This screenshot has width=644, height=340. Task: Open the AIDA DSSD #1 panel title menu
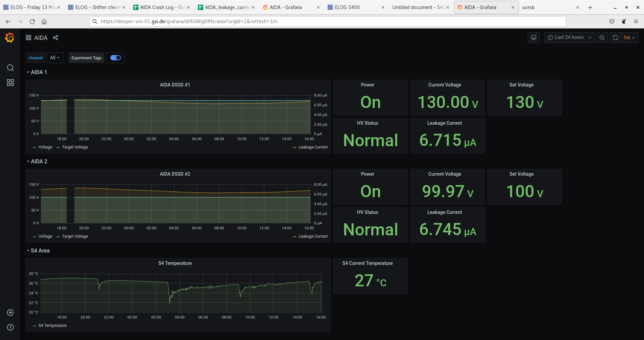point(175,85)
